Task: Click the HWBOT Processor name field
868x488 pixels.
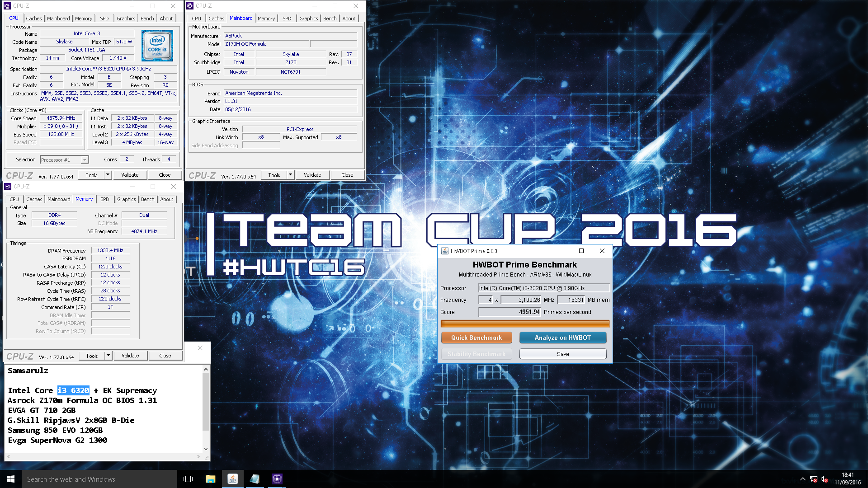Action: click(544, 288)
